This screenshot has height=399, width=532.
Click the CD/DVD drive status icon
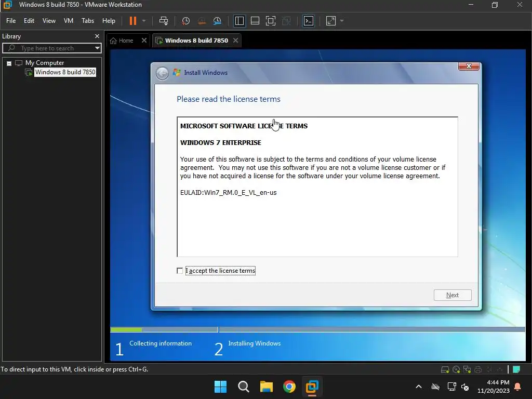[x=456, y=369]
